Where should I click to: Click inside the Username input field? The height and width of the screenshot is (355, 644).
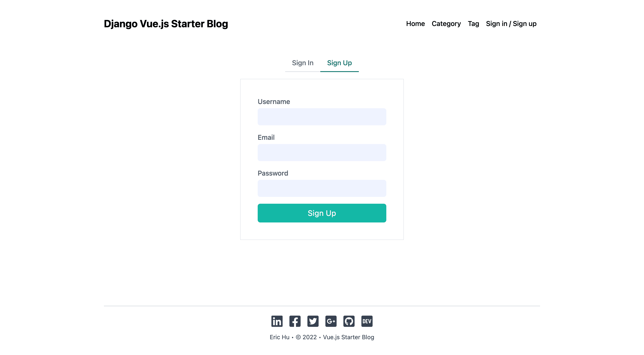tap(322, 117)
